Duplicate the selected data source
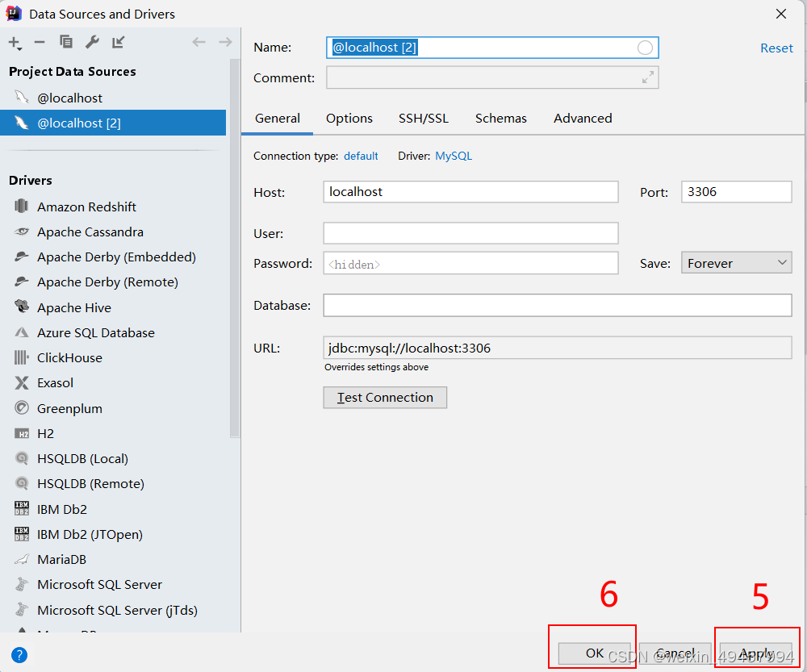Viewport: 807px width, 672px height. click(66, 42)
